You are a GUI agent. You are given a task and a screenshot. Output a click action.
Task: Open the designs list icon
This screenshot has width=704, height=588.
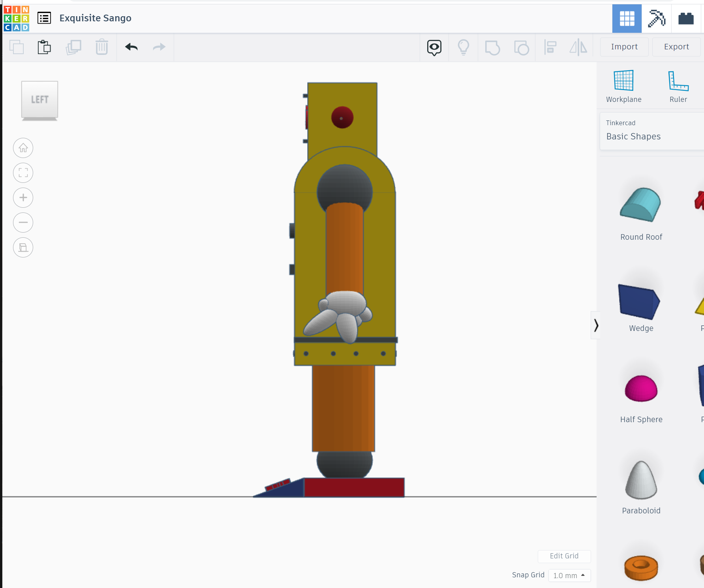[x=44, y=18]
